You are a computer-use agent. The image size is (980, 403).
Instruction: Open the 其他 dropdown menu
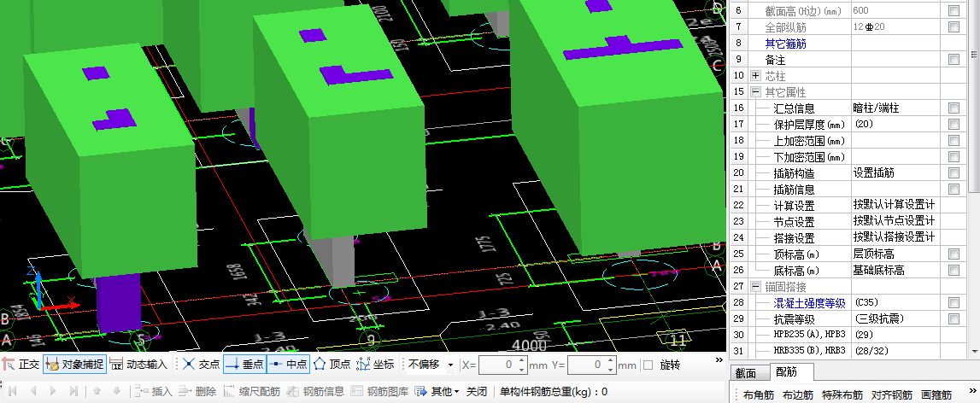(437, 392)
